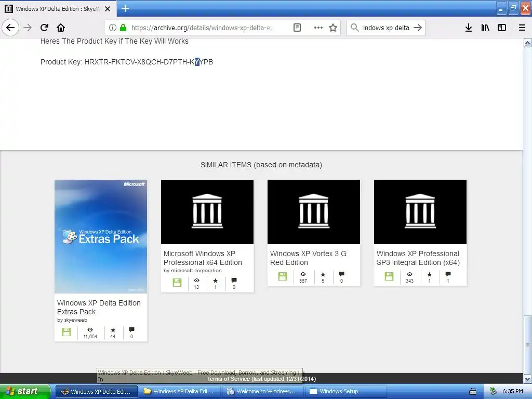Viewport: 532px width, 399px height.
Task: Open the Professional x64 Edition thumbnail
Action: coord(207,212)
